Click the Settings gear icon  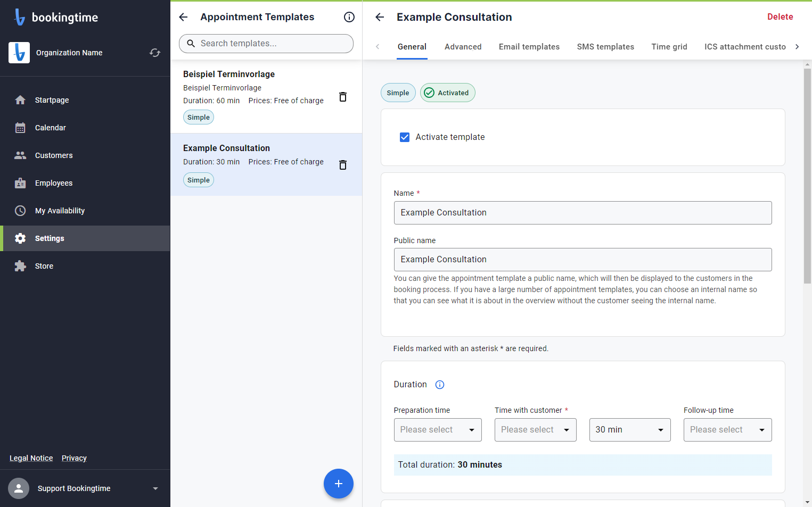20,238
